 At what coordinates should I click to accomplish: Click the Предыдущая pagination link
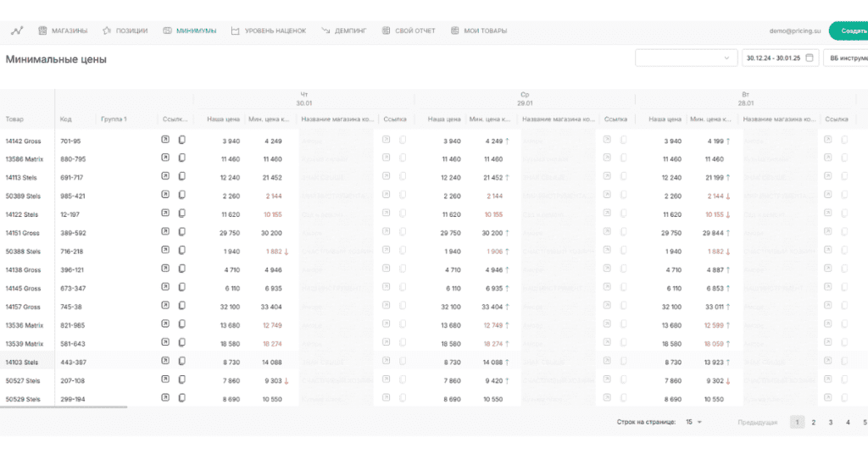click(x=757, y=423)
